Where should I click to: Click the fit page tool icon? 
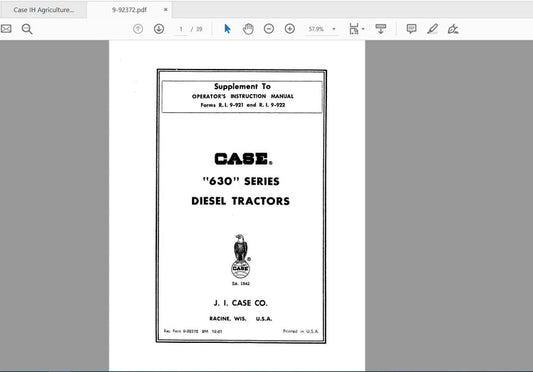tap(354, 29)
